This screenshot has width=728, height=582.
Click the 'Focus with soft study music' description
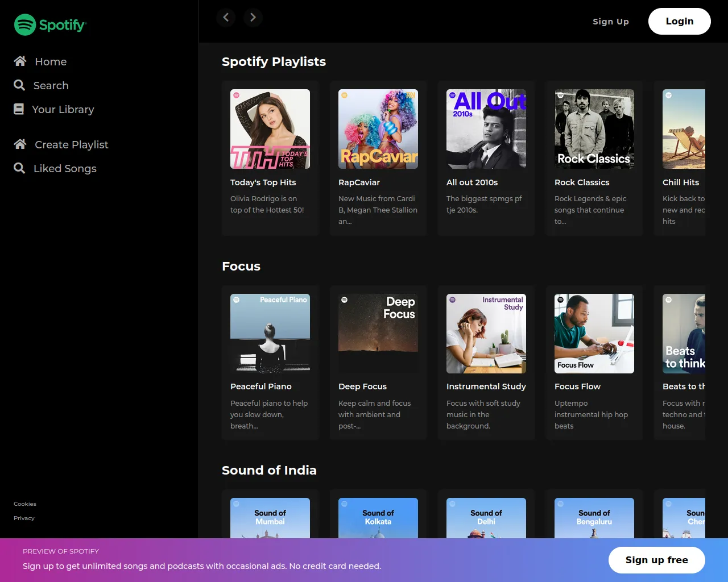pos(483,415)
